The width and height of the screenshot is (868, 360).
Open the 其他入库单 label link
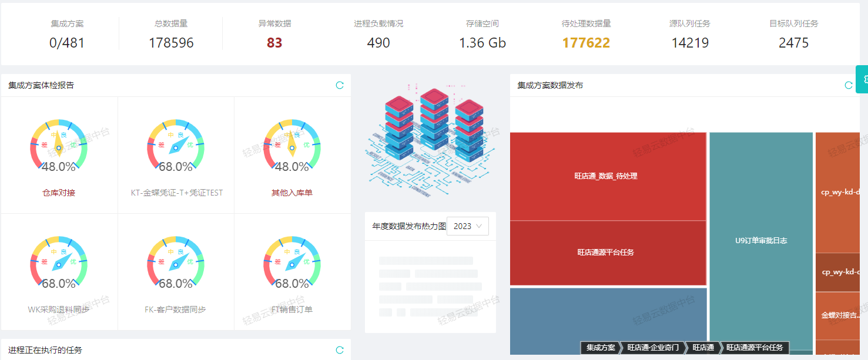292,193
